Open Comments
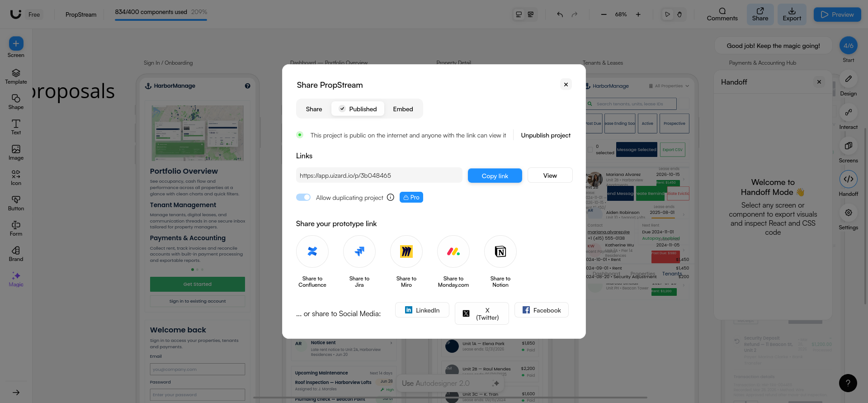The height and width of the screenshot is (403, 868). point(722,14)
